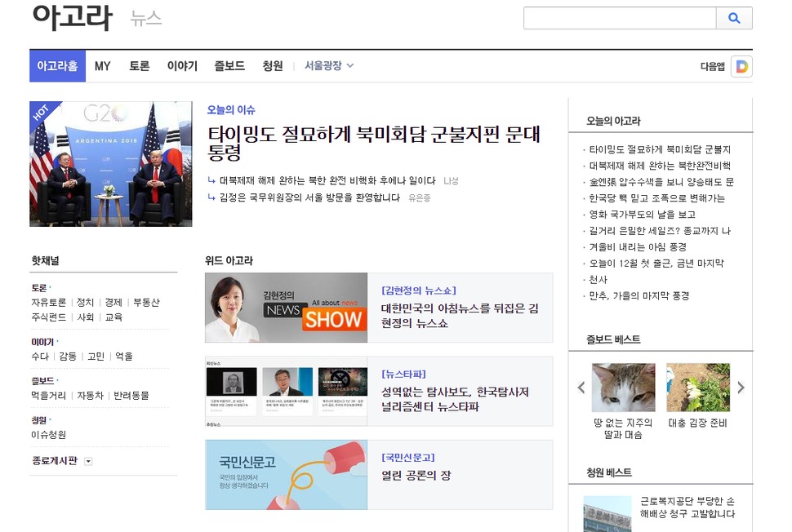The image size is (792, 532).
Task: Click the 아고라 logo
Action: (72, 17)
